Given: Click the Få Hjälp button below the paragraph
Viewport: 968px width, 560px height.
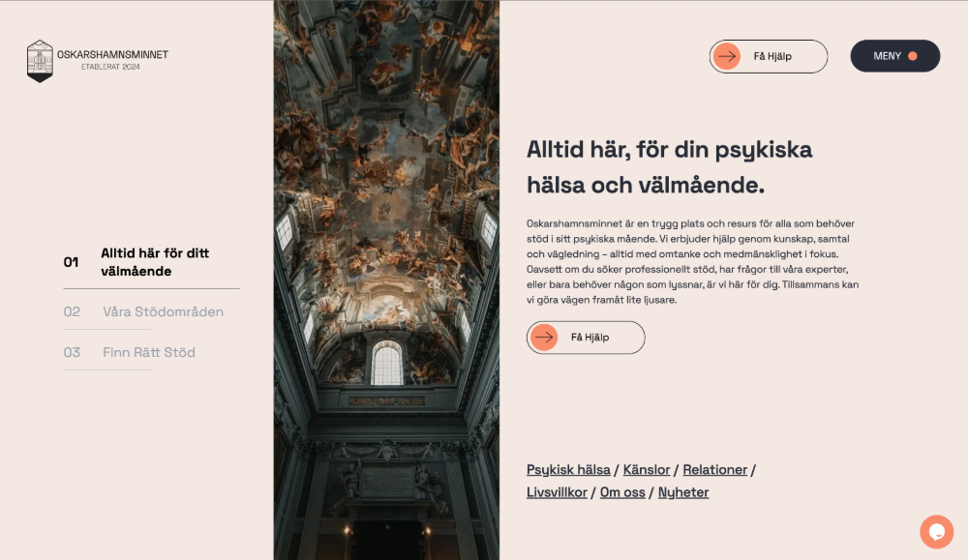Looking at the screenshot, I should tap(586, 338).
